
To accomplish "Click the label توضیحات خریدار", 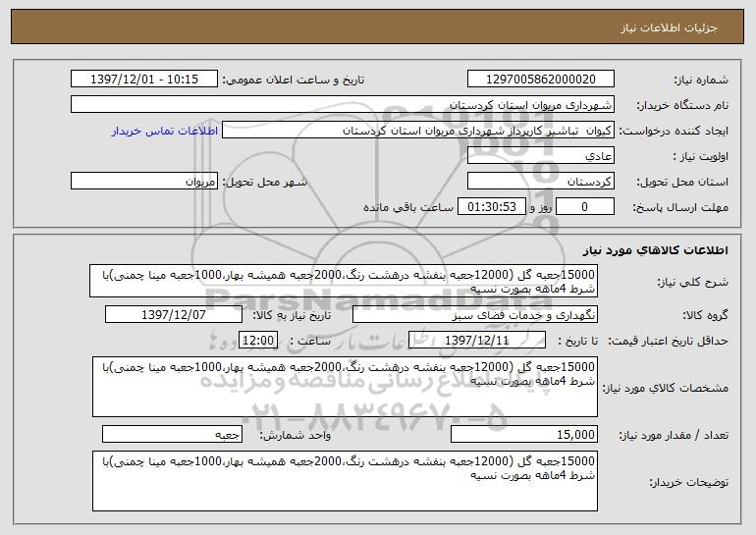I will [x=689, y=482].
